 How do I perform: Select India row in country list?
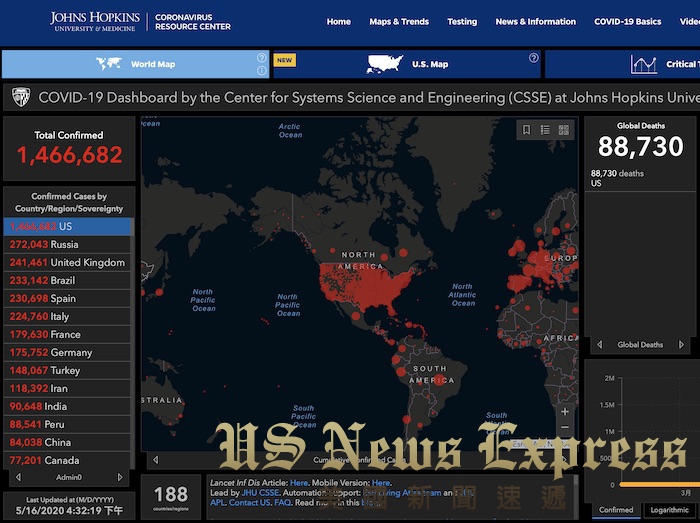(67, 407)
